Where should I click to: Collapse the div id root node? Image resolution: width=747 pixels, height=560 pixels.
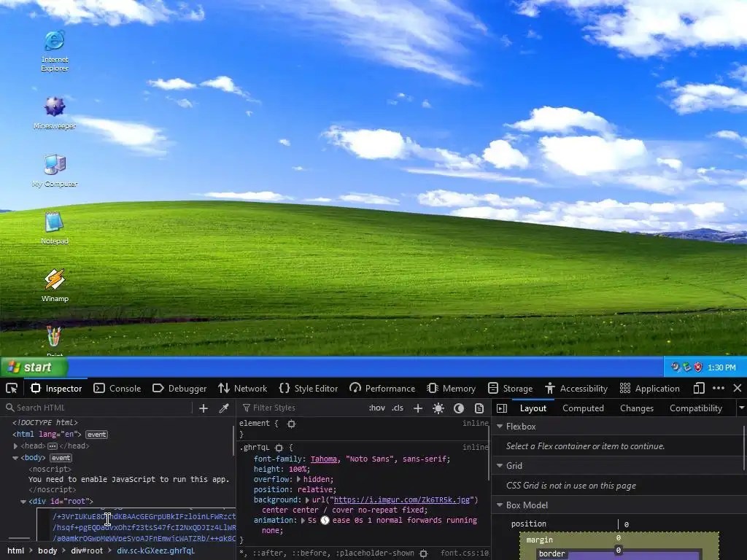23,502
